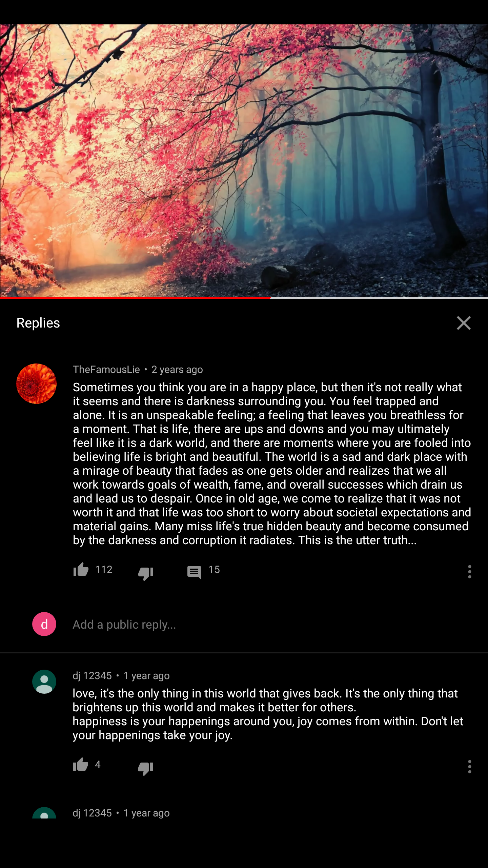The width and height of the screenshot is (488, 868).
Task: Close the Replies panel
Action: [464, 323]
